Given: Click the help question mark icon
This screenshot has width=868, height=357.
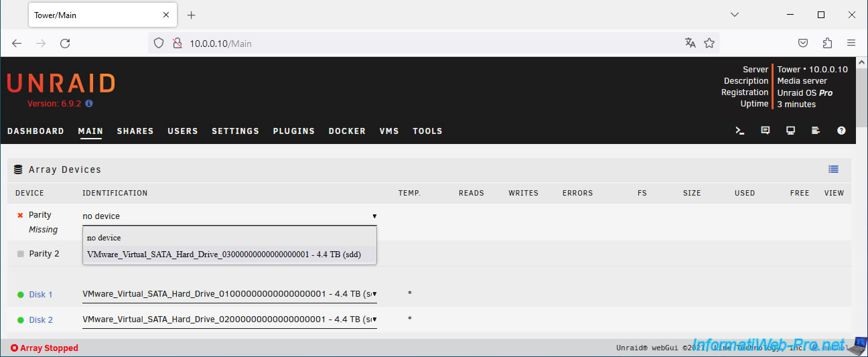Looking at the screenshot, I should (841, 131).
